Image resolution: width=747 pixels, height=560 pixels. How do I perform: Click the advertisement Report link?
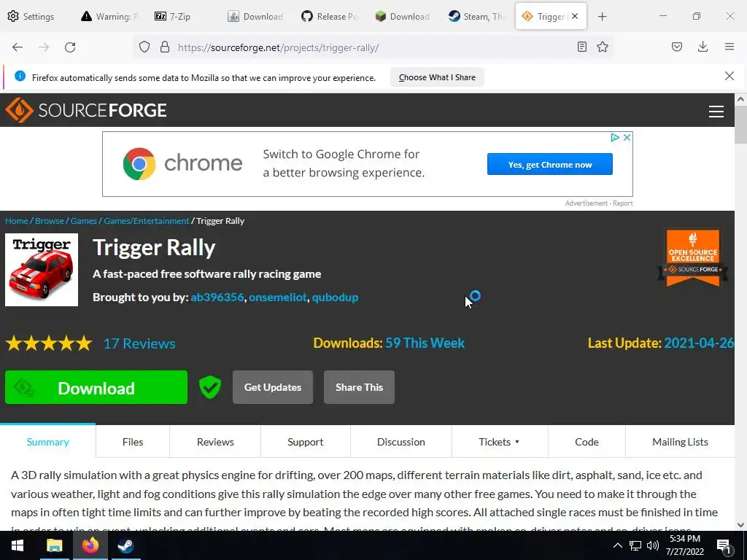623,203
